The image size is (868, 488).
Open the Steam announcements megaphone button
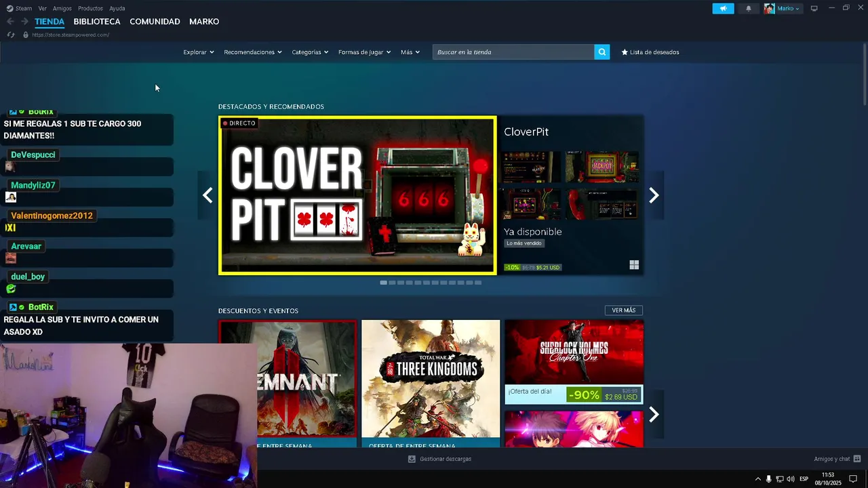click(723, 8)
